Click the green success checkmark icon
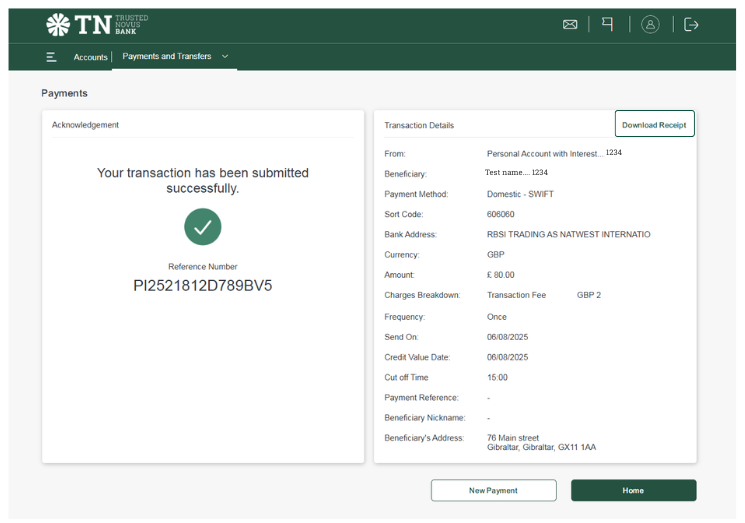Screen dimensions: 745x523 click(x=202, y=227)
